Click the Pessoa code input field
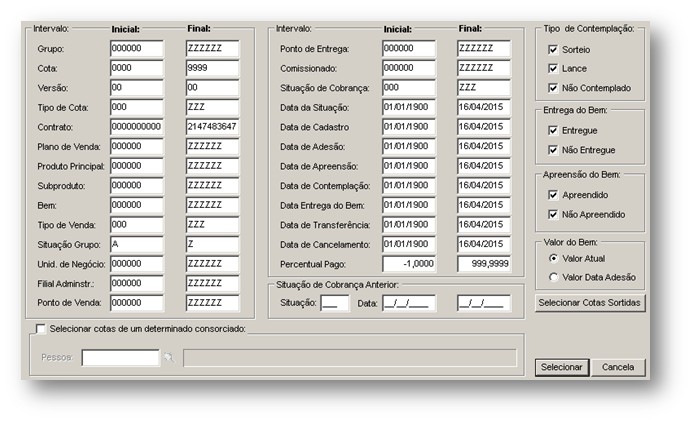 coord(120,358)
